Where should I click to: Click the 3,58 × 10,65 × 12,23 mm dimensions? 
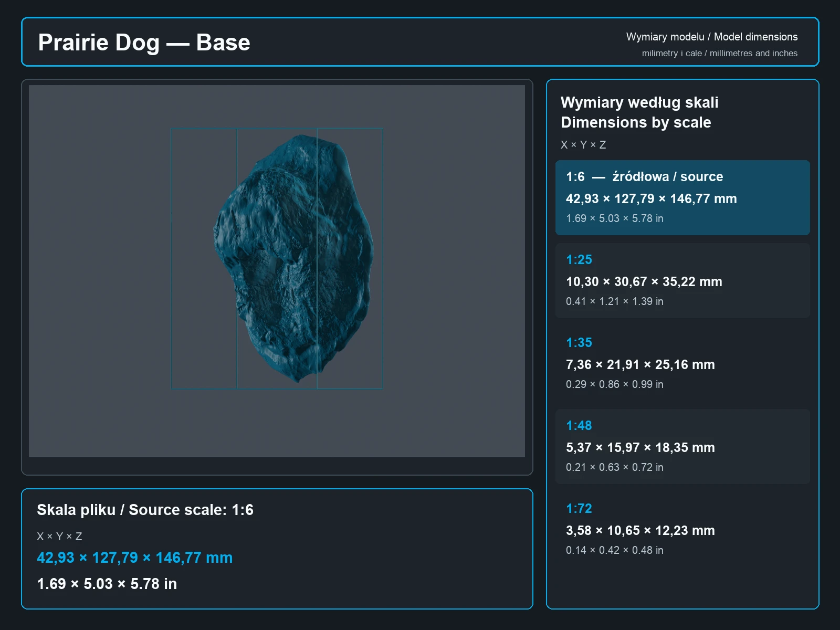point(640,531)
